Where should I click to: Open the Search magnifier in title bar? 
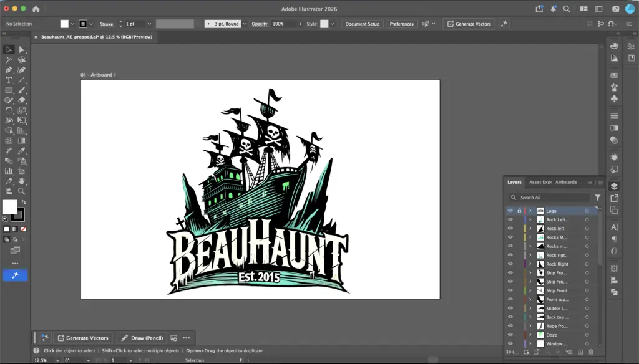tap(567, 9)
